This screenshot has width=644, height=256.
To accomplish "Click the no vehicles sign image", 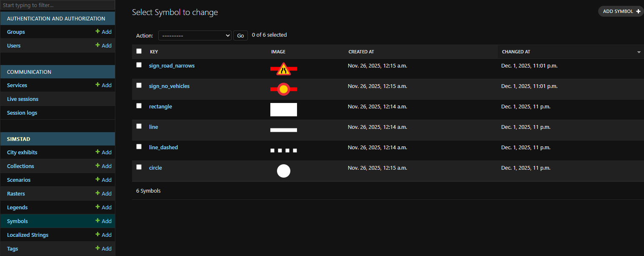I will coord(284,89).
